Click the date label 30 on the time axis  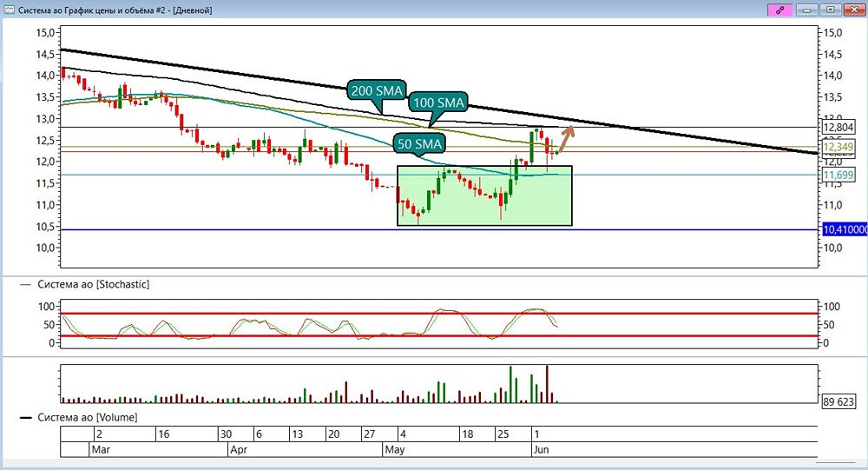click(226, 434)
